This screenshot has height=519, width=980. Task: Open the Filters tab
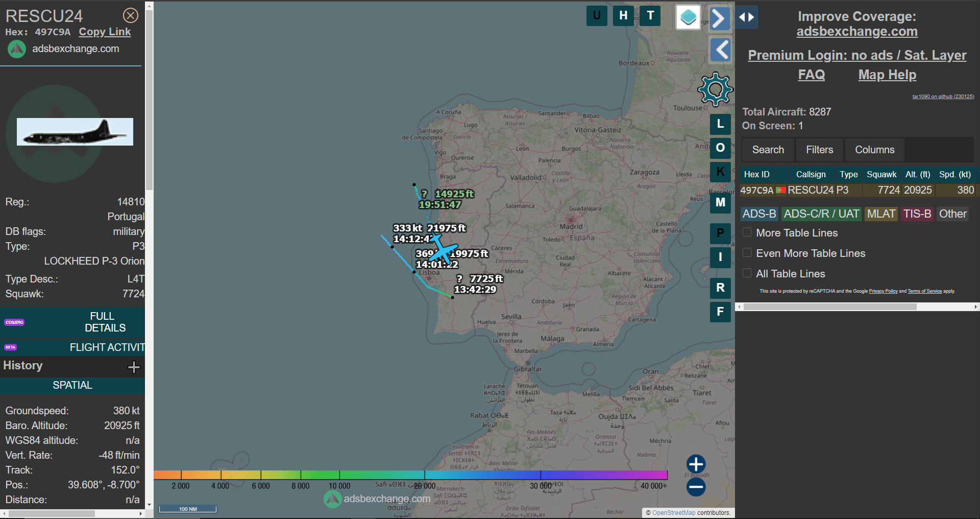820,150
